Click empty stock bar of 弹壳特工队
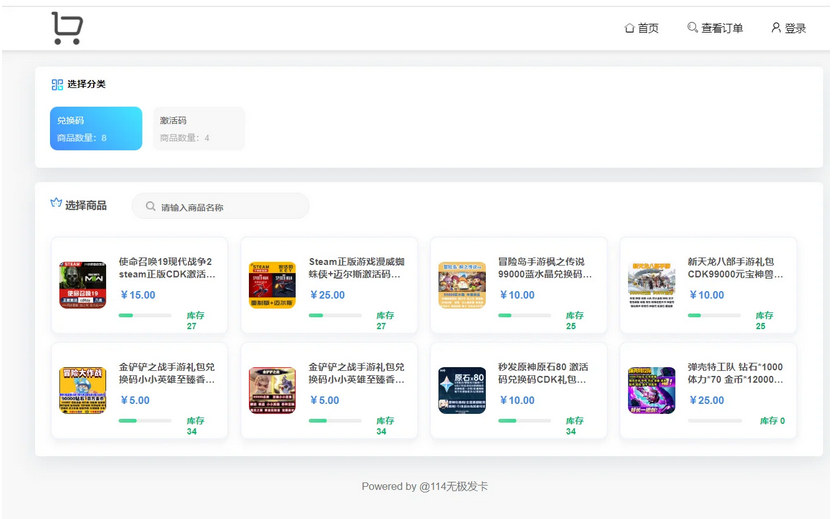This screenshot has width=832, height=519. click(x=714, y=420)
